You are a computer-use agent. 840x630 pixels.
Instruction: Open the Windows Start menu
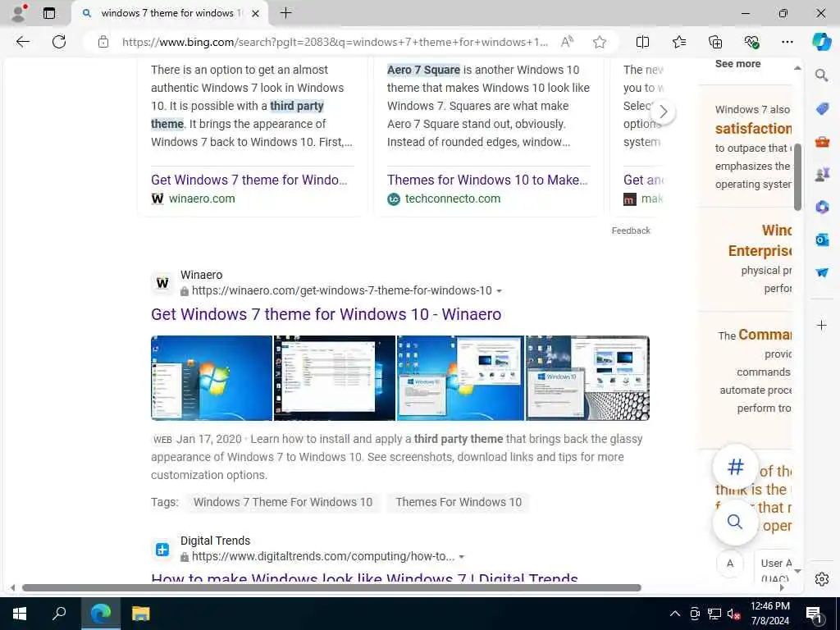20,614
